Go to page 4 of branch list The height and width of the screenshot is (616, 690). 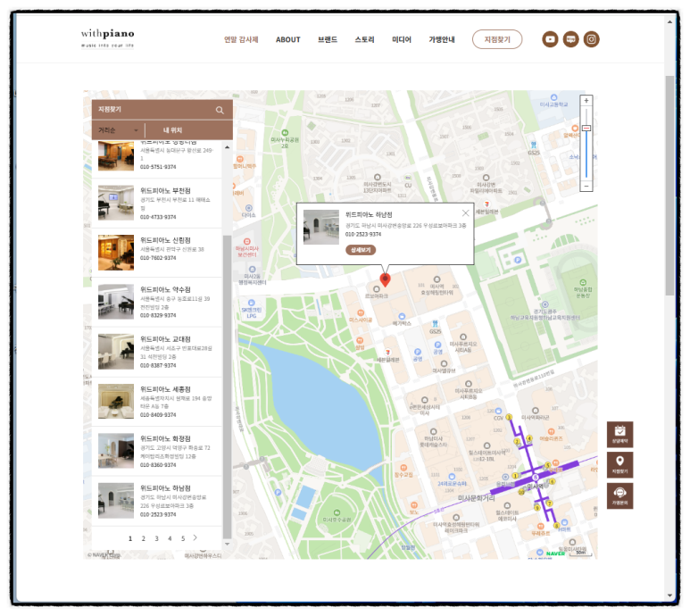[x=170, y=538]
